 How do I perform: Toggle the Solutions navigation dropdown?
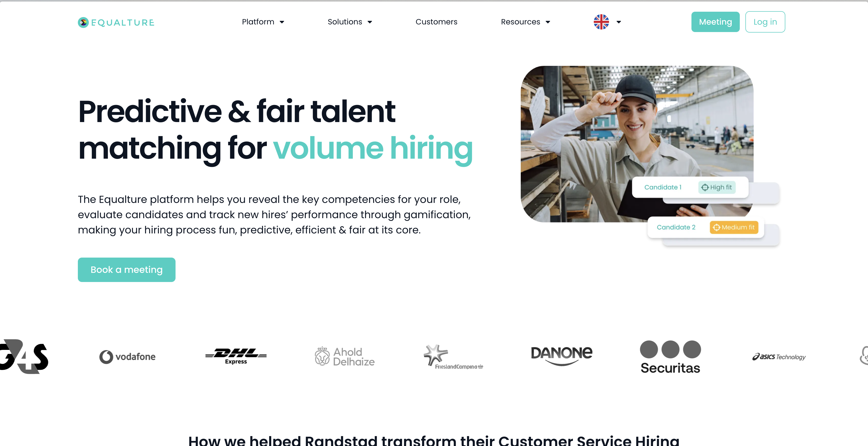click(x=350, y=22)
